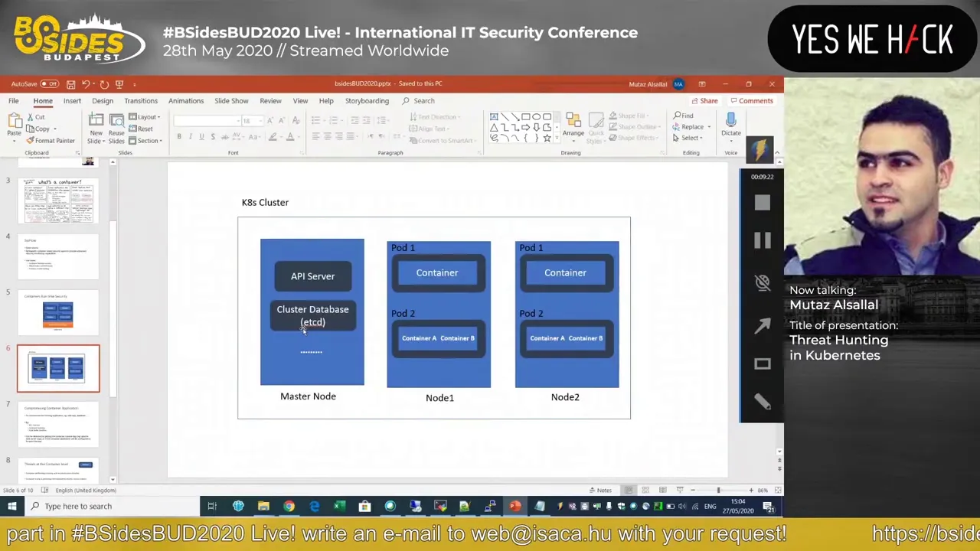Viewport: 980px width, 551px height.
Task: Open the Arrange menu
Action: [573, 127]
